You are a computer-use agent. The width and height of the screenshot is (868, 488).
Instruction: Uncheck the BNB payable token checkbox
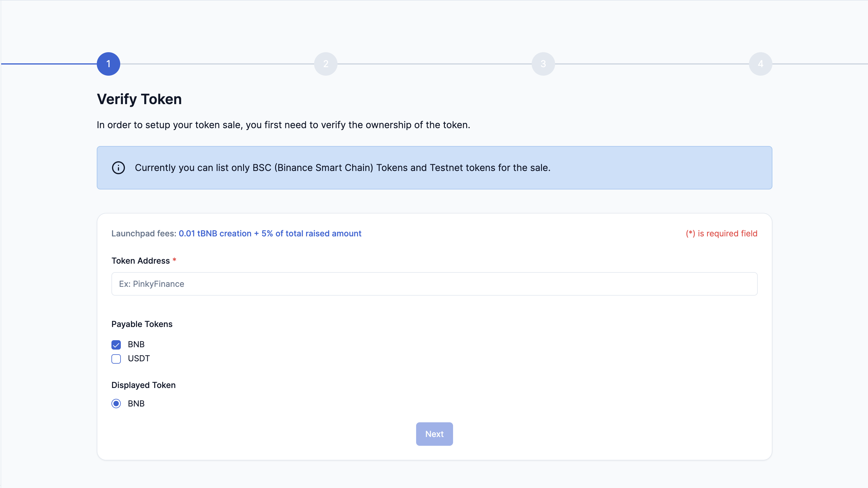click(x=116, y=344)
